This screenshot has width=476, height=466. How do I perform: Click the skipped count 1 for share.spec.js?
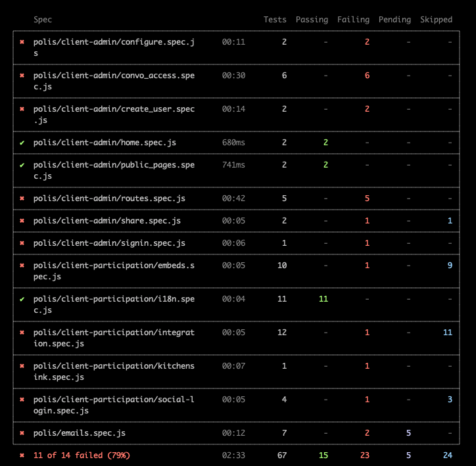tap(450, 221)
